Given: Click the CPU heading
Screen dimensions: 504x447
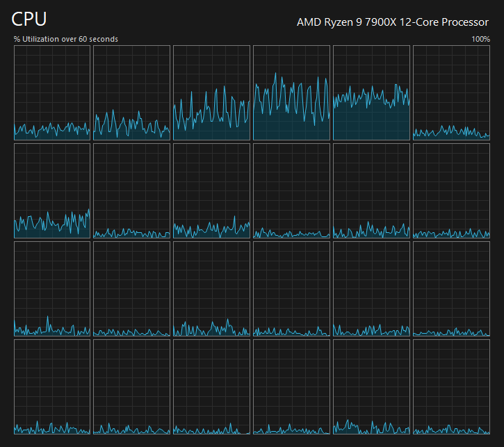Looking at the screenshot, I should [x=29, y=19].
